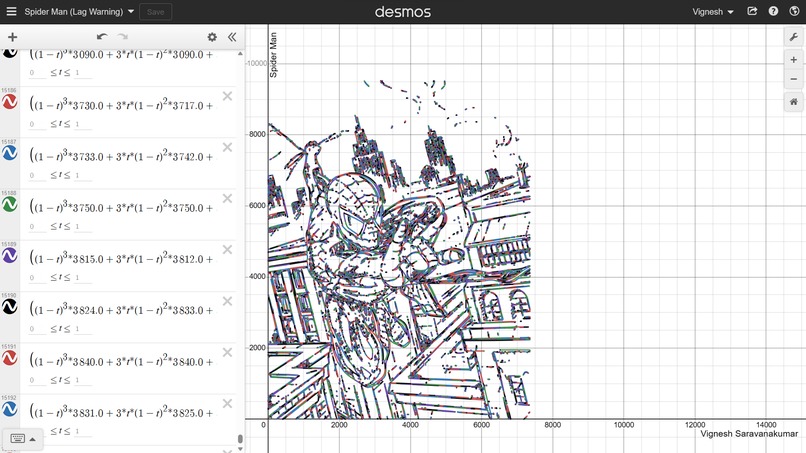Image resolution: width=806 pixels, height=453 pixels.
Task: Hide the purple curve of expression 3815.0
Action: tap(10, 255)
